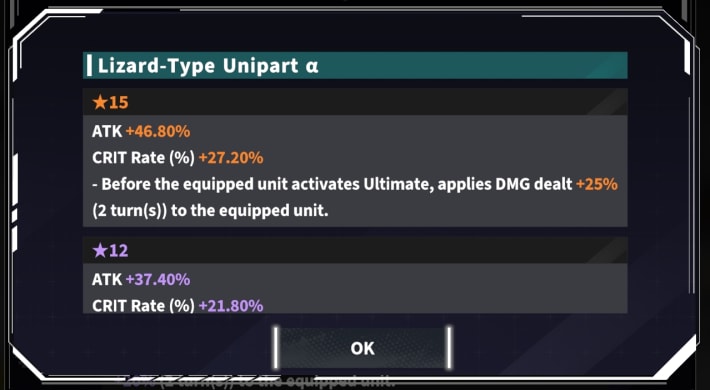Viewport: 710px width, 390px height.
Task: Click the white marker beside the title
Action: click(x=89, y=66)
